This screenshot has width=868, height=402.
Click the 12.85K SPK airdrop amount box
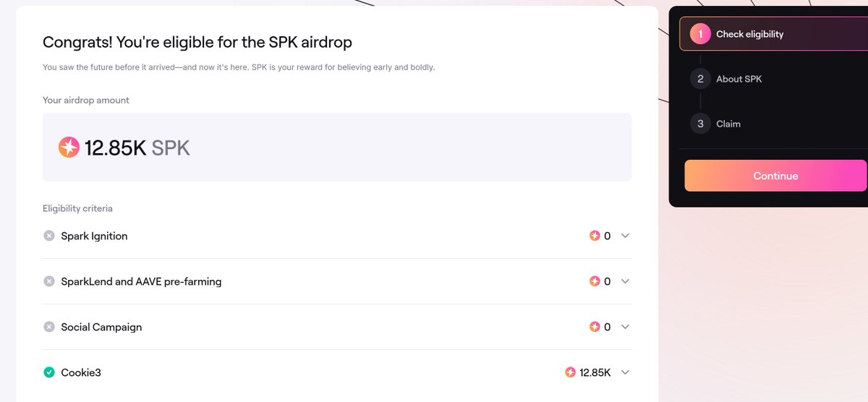pyautogui.click(x=337, y=147)
